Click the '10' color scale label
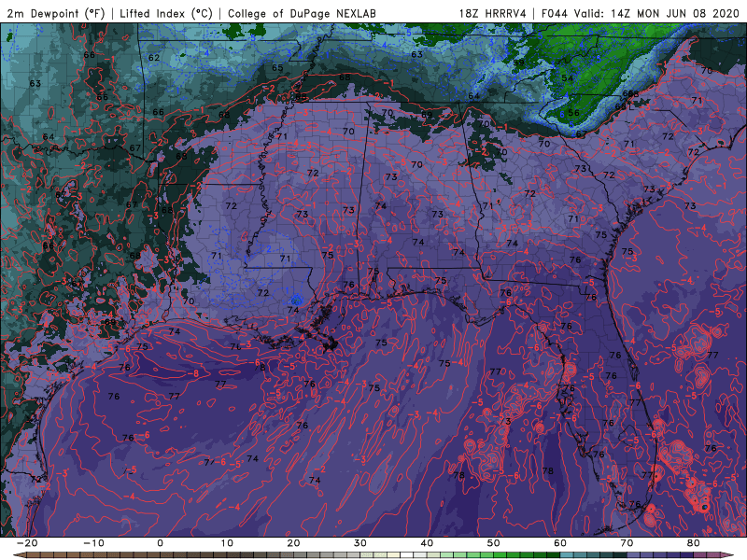Image resolution: width=747 pixels, height=560 pixels. [227, 543]
